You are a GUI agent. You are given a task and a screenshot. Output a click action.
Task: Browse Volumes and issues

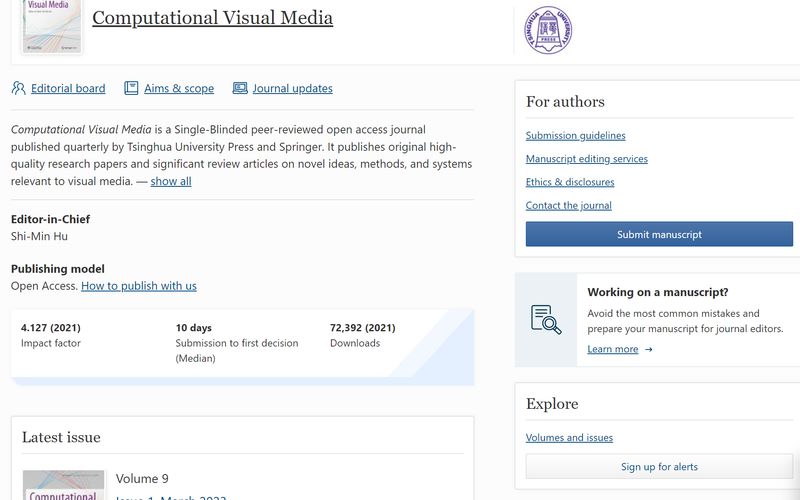[569, 437]
